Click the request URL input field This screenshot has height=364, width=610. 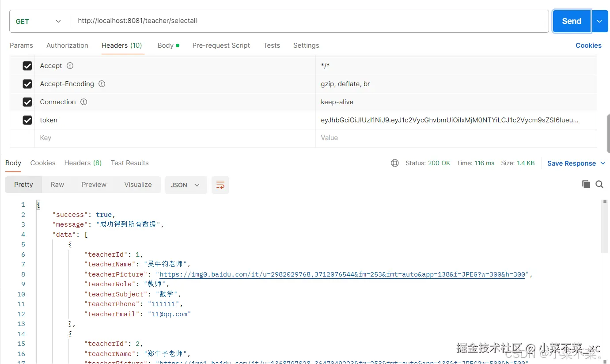tap(309, 21)
